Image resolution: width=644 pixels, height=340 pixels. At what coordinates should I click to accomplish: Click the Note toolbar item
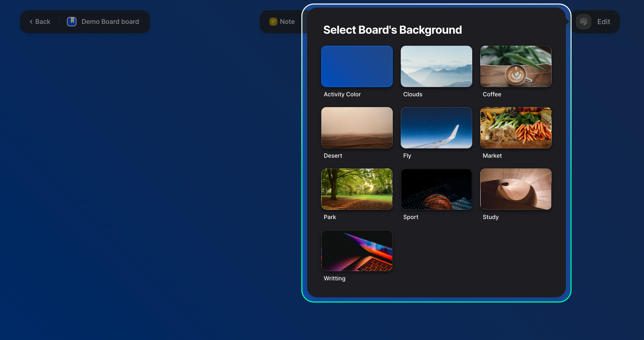[x=287, y=22]
